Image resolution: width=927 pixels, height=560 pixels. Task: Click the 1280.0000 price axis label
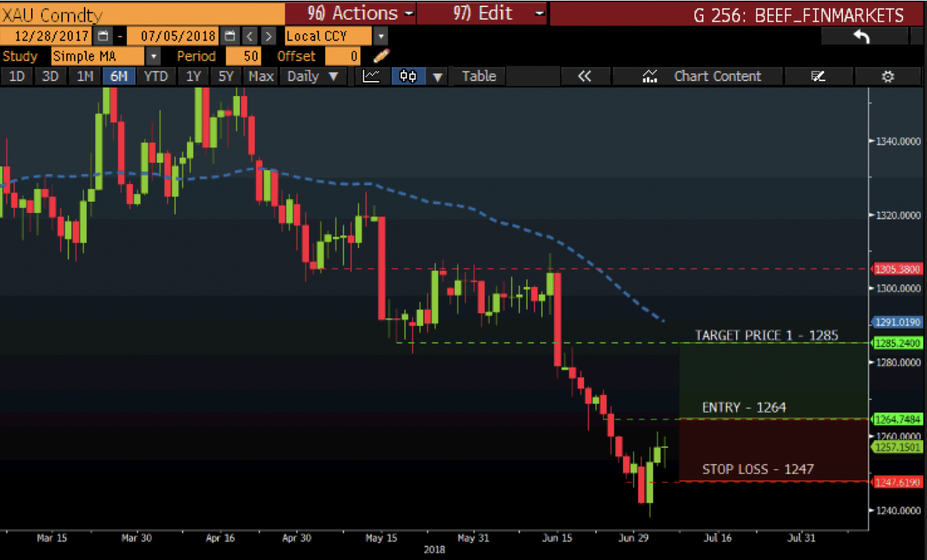[898, 363]
